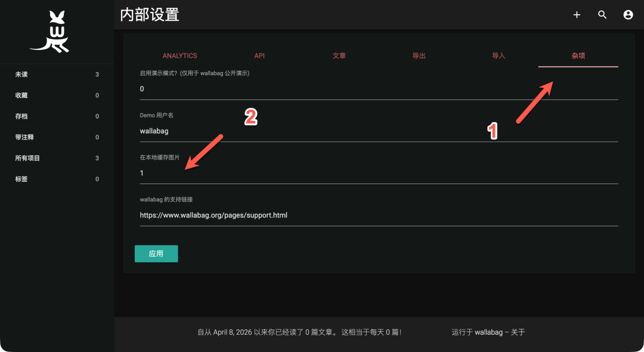644x352 pixels.
Task: Edit the wallabag 的支持链接 URL field
Action: [x=379, y=216]
